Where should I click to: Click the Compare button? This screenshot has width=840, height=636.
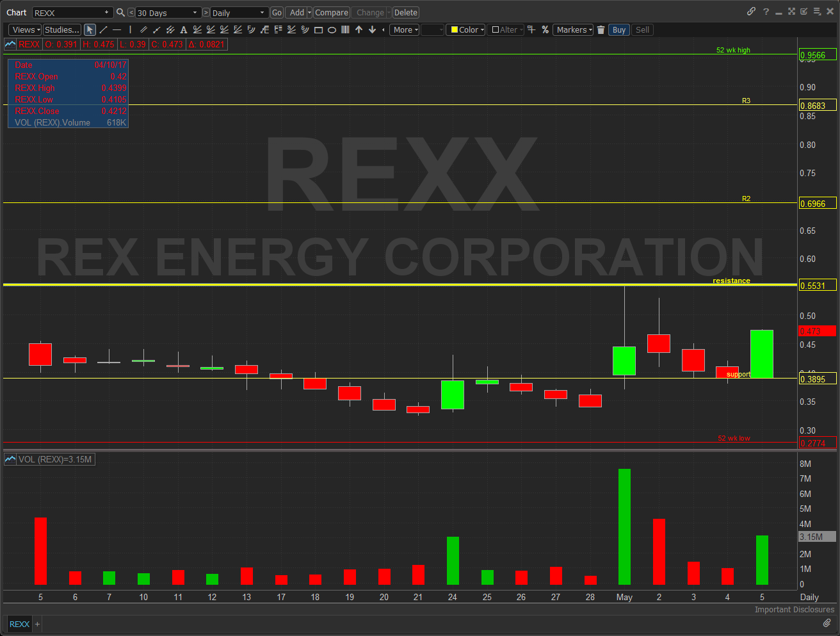[x=332, y=13]
